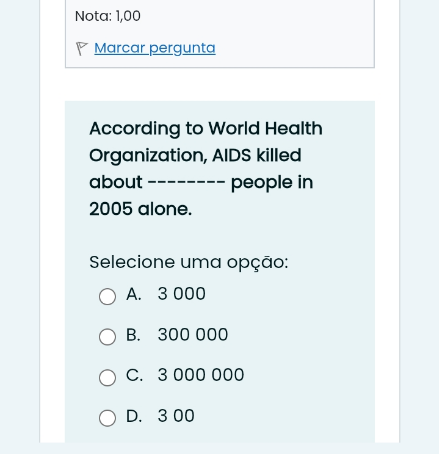Click the answer text 3 000
The image size is (439, 454).
tap(181, 294)
